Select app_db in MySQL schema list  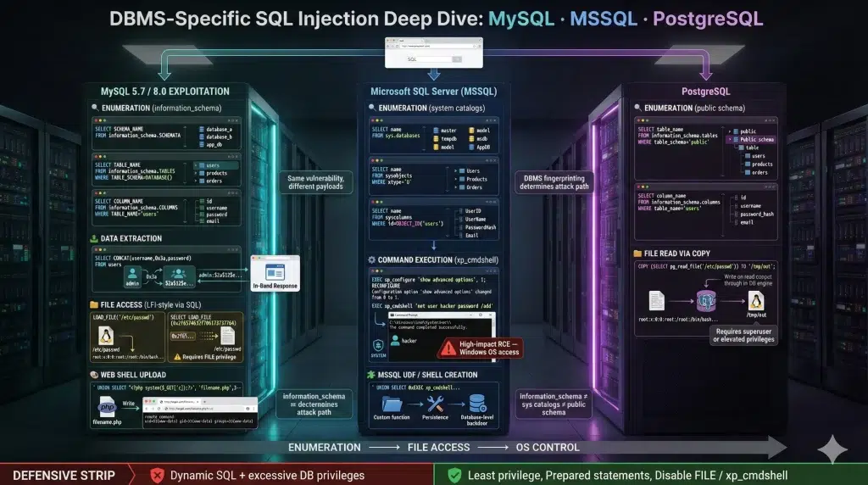[x=210, y=144]
